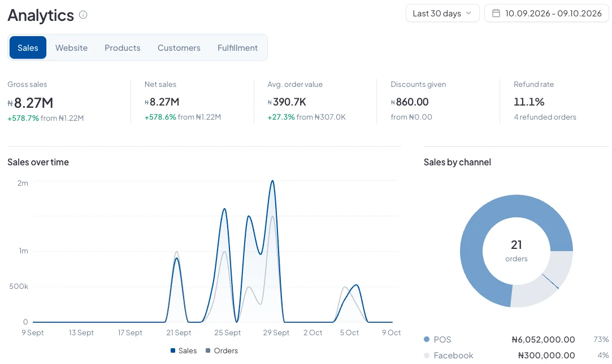Click the chevron in Last 30 days
Screen dimensions: 612x364
coord(468,13)
